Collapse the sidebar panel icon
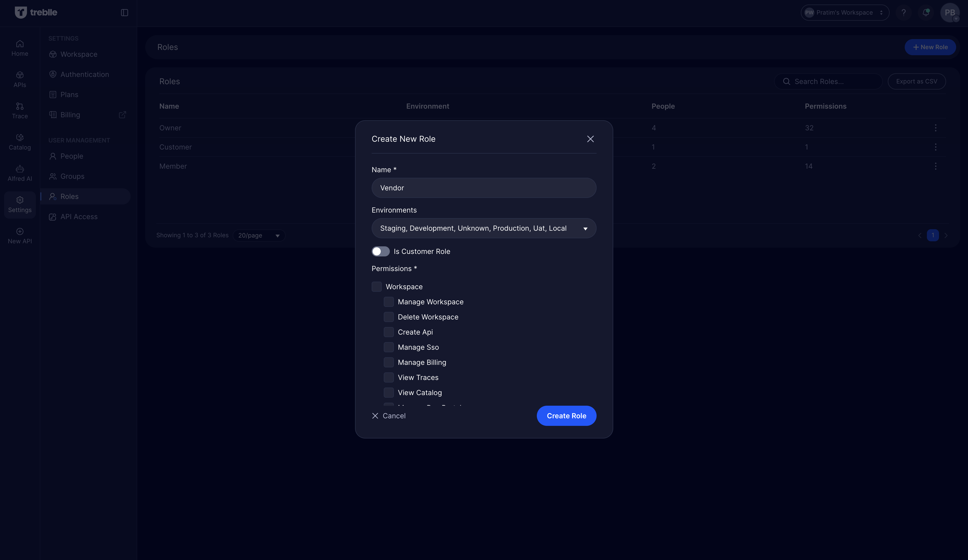 click(x=125, y=13)
